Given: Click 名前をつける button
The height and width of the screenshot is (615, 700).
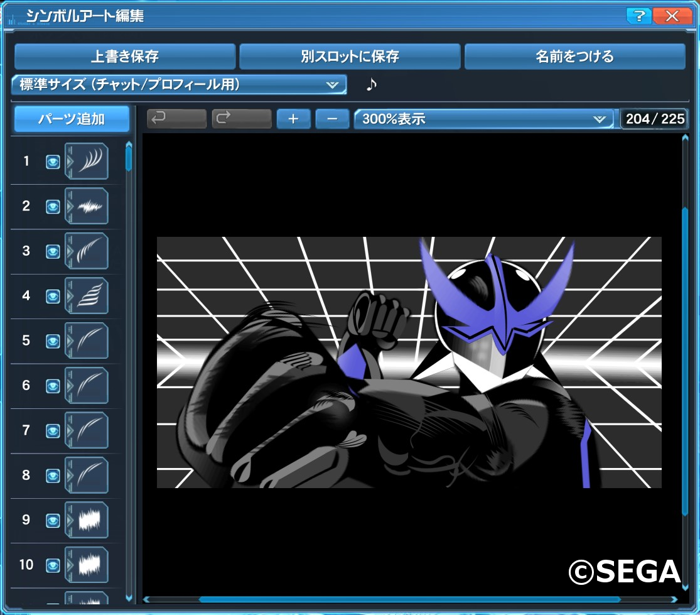Looking at the screenshot, I should click(x=574, y=57).
